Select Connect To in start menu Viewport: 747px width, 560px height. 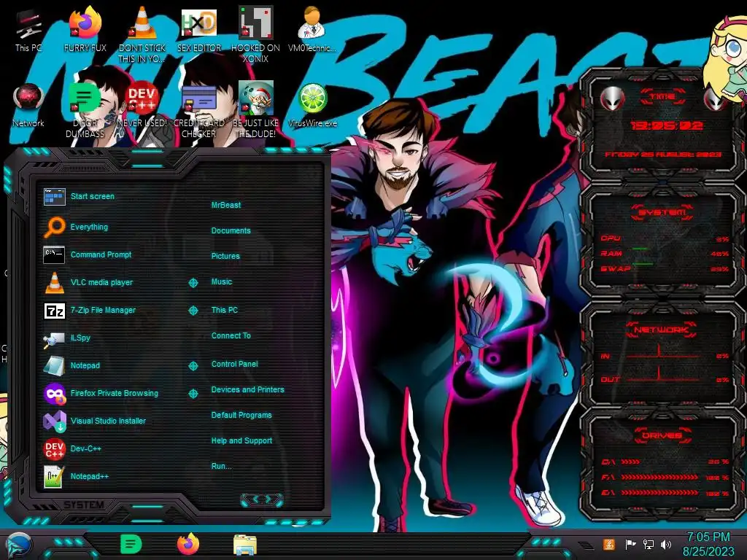[x=231, y=335]
